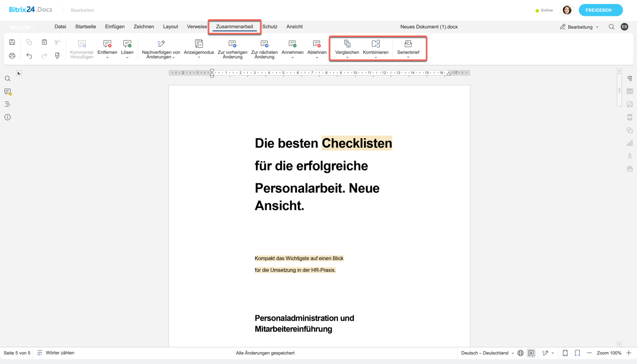Open the comments panel in left sidebar
The width and height of the screenshot is (637, 364).
tap(7, 91)
